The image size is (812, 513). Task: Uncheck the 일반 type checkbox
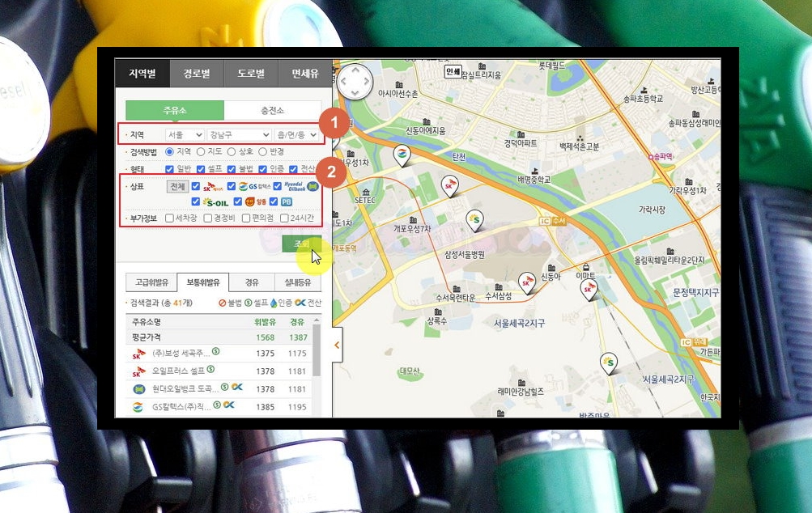coord(169,169)
